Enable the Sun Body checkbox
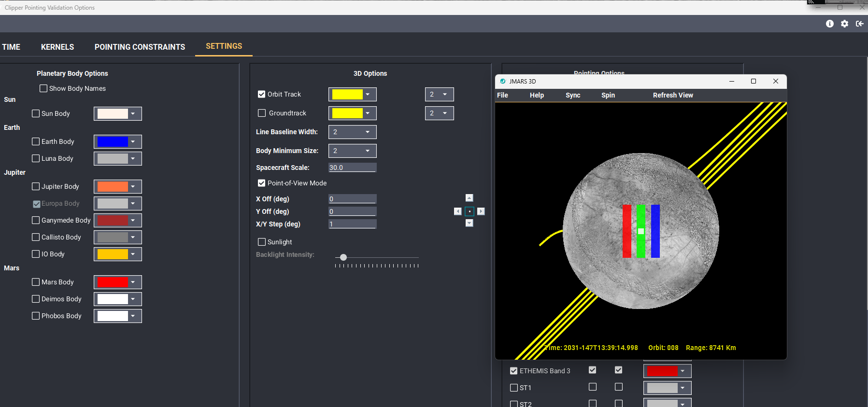Viewport: 868px width, 407px height. point(36,113)
